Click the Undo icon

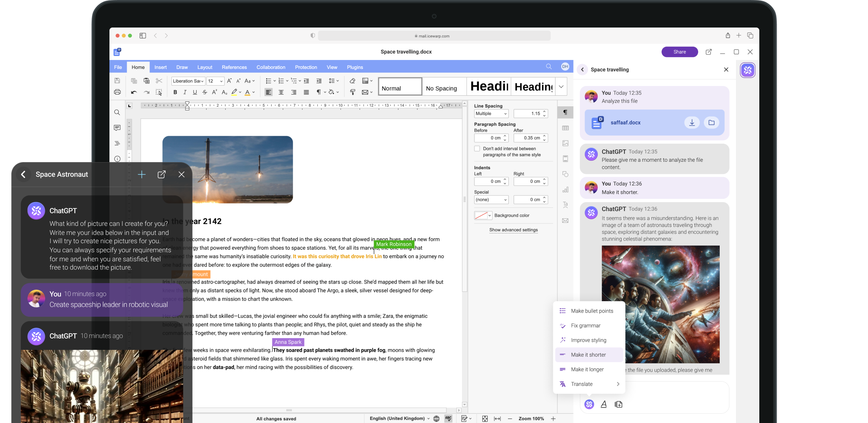[x=134, y=92]
